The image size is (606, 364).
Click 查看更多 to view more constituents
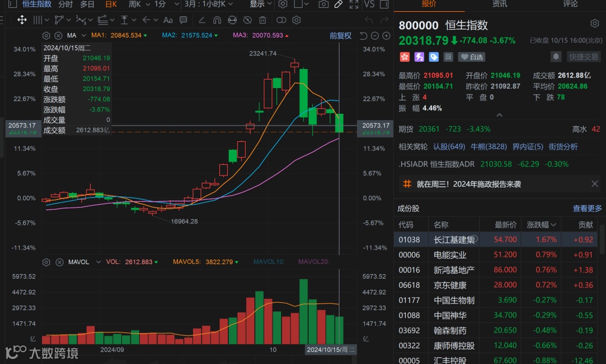[x=587, y=209]
